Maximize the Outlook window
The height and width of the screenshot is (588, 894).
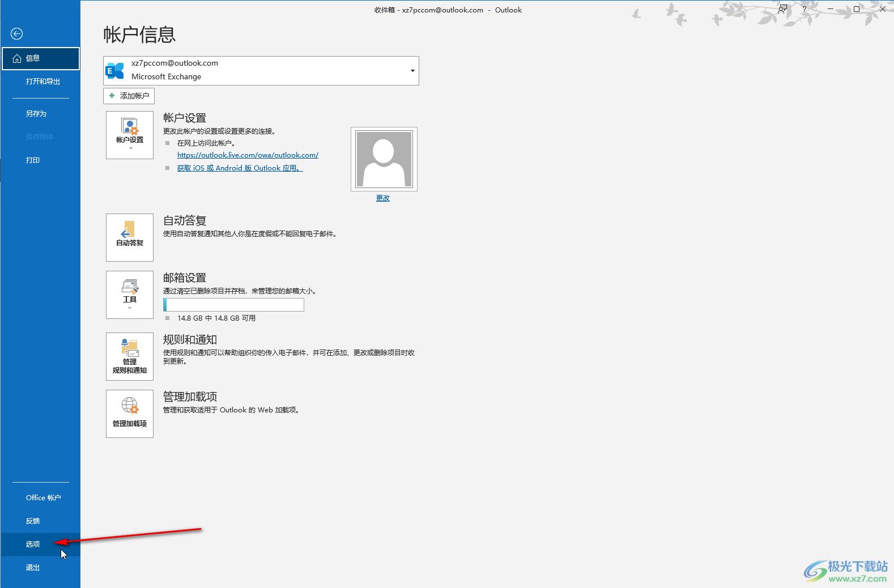[857, 9]
